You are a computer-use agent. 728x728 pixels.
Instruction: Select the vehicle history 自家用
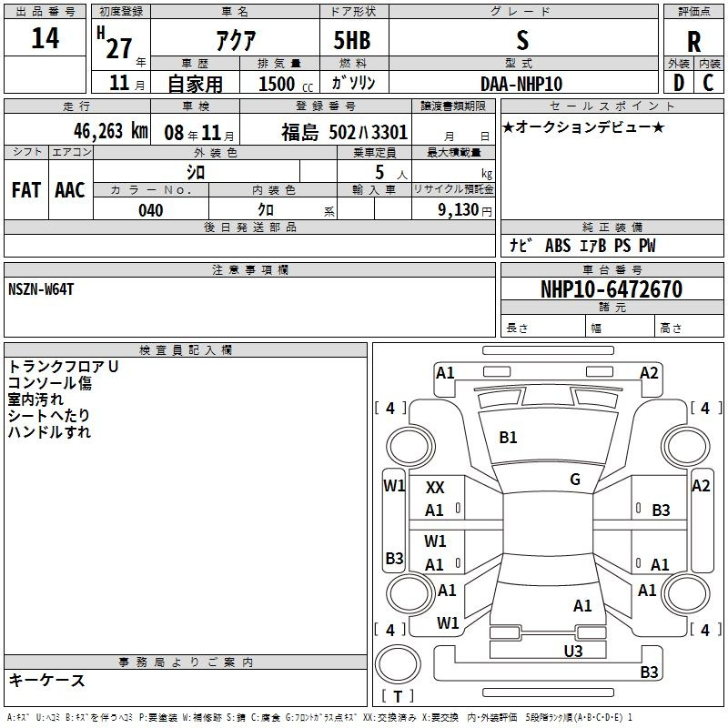[195, 84]
